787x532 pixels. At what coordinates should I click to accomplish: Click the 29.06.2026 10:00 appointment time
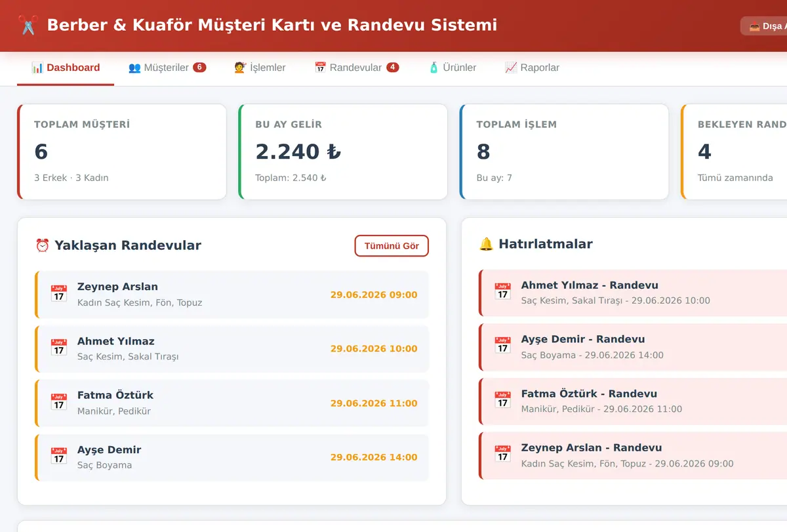(x=374, y=348)
